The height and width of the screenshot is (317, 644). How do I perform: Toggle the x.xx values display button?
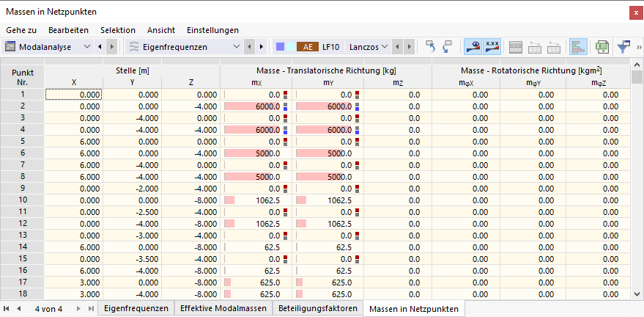click(x=492, y=47)
